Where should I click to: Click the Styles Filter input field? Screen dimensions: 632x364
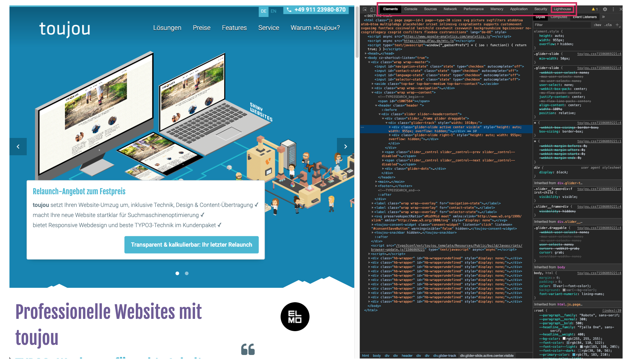pos(563,25)
